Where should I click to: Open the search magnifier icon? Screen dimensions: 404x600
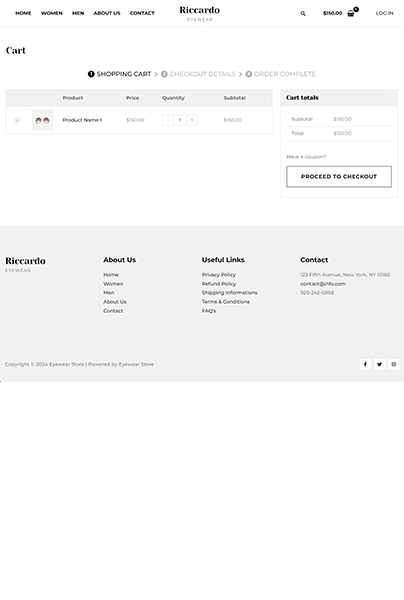[x=303, y=13]
